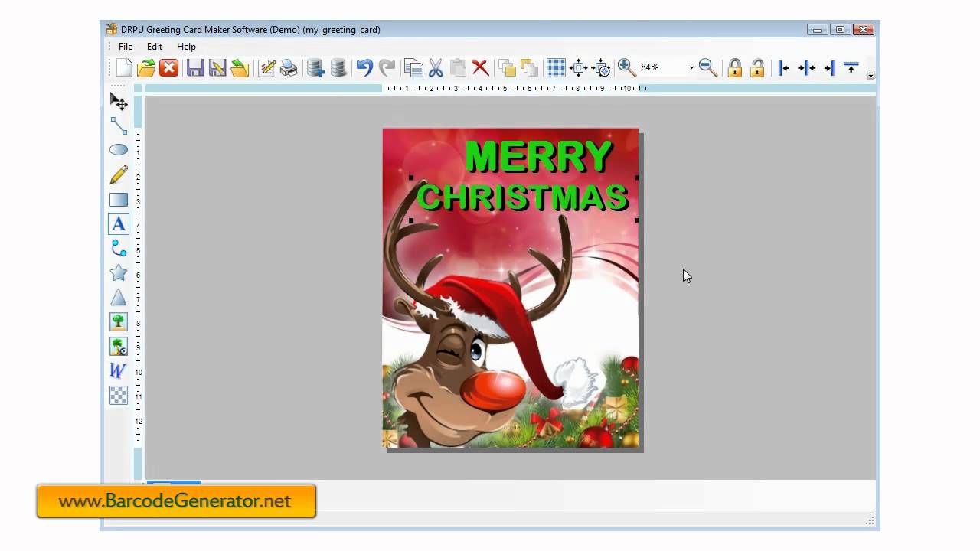
Task: Click the 84% zoom value field
Action: pos(661,68)
